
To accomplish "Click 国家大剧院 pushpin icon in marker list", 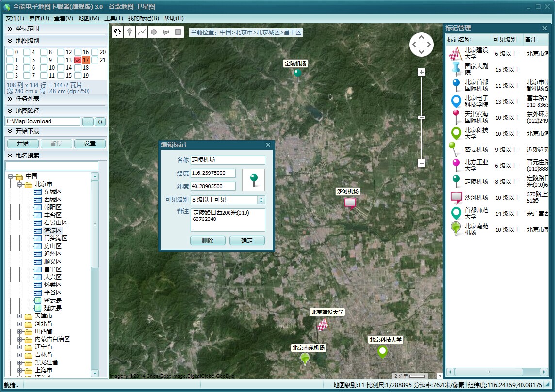I will 456,69.
